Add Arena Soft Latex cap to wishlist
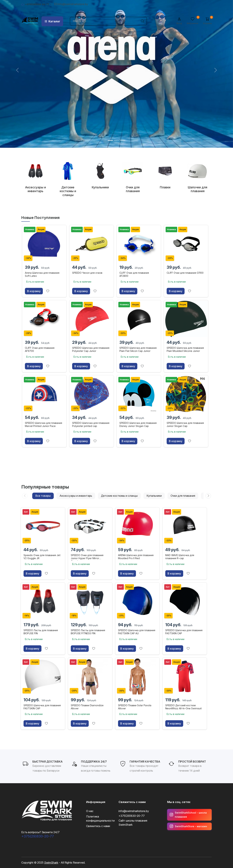Screen dimensions: 233x868 pyautogui.click(x=48, y=291)
